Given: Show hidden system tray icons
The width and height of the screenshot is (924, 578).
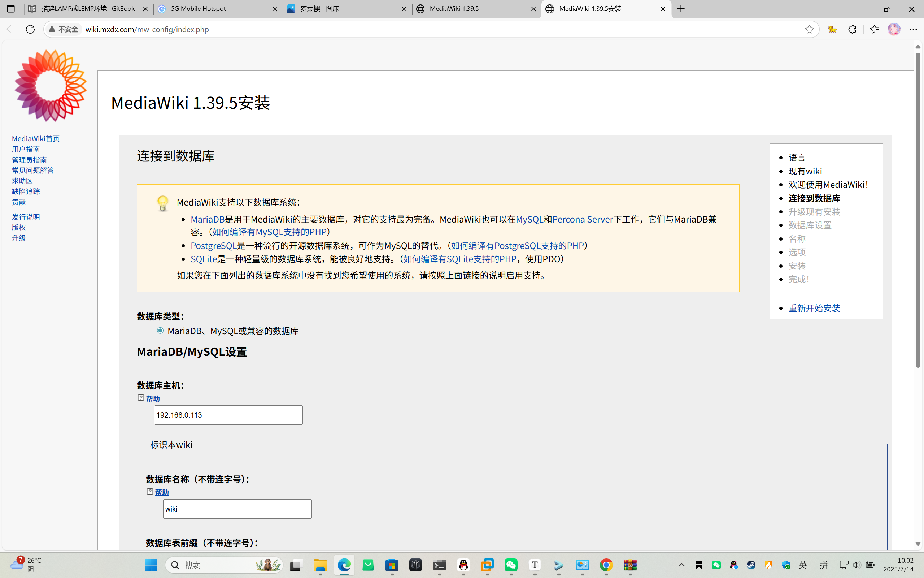Looking at the screenshot, I should click(681, 565).
